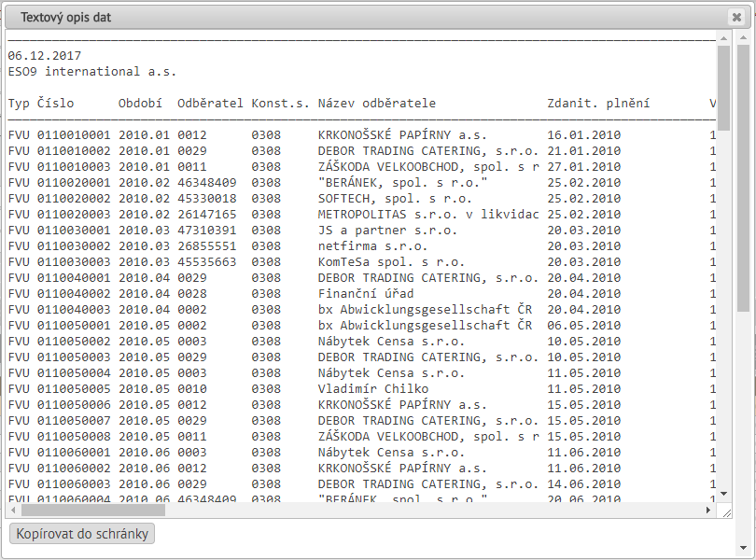Image resolution: width=756 pixels, height=560 pixels.
Task: Click date 14.06.2010
Action: click(x=584, y=484)
